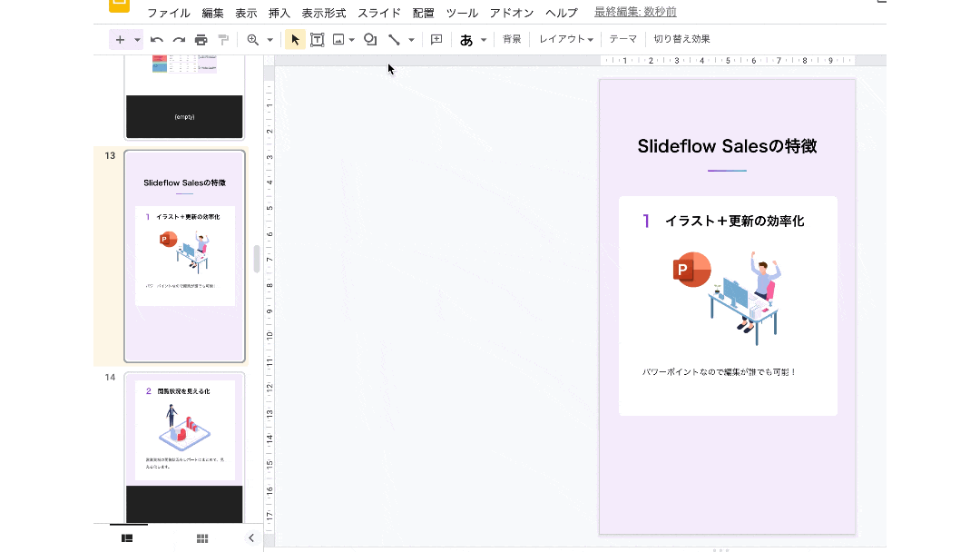980x552 pixels.
Task: Switch to grid view
Action: tap(202, 537)
